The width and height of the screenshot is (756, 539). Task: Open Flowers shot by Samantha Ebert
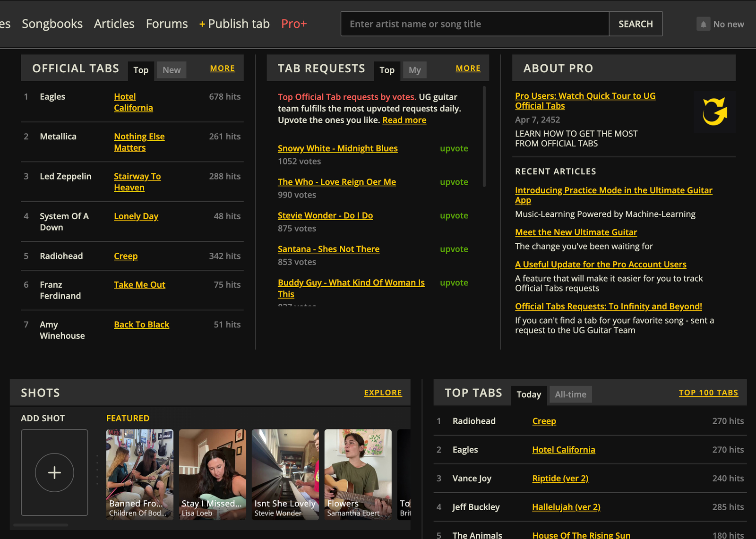pos(358,475)
